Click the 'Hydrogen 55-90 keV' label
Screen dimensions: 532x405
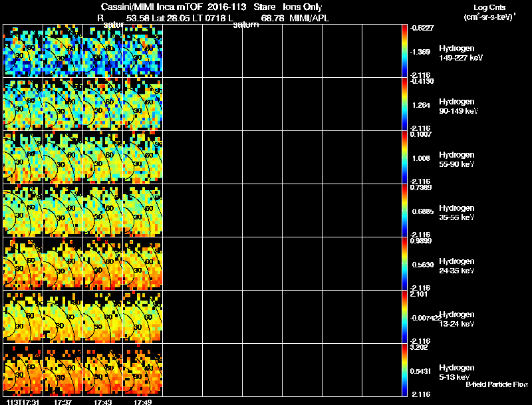click(x=457, y=160)
